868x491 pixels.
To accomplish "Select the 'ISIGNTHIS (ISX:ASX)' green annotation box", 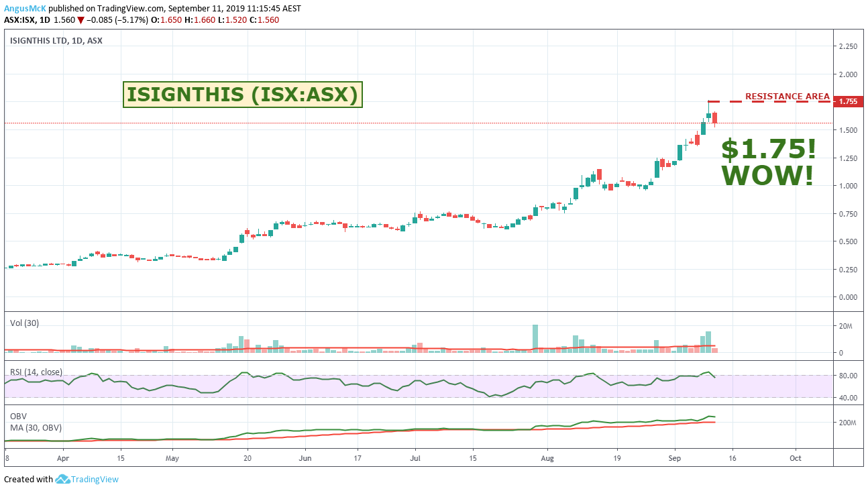I will coord(243,95).
